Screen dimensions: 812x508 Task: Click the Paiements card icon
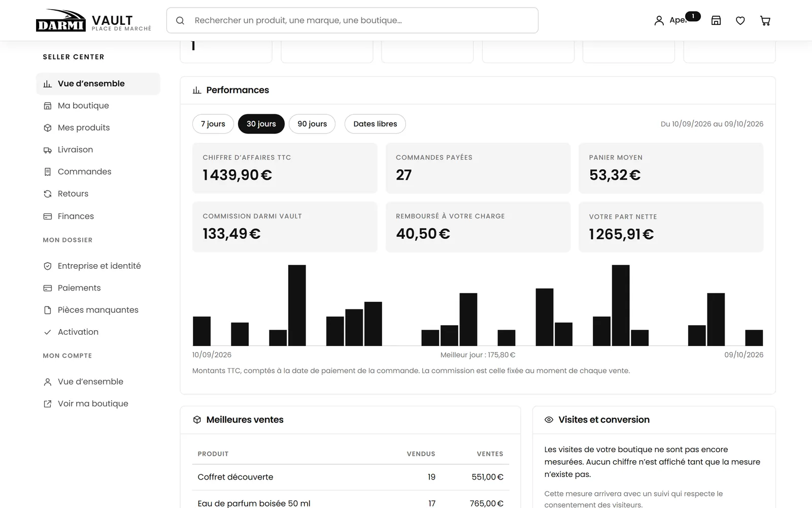[48, 288]
